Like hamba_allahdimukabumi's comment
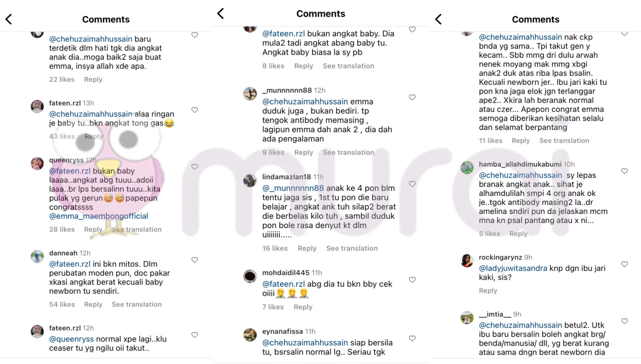 pos(624,171)
